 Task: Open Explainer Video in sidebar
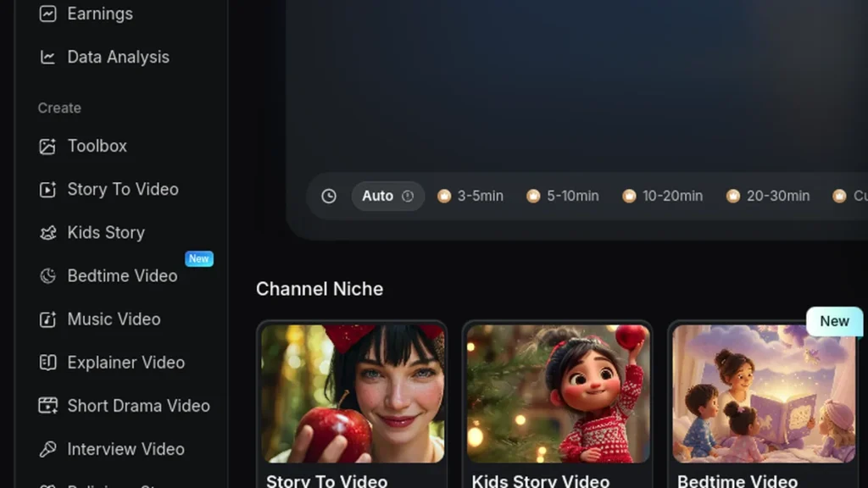click(x=126, y=363)
